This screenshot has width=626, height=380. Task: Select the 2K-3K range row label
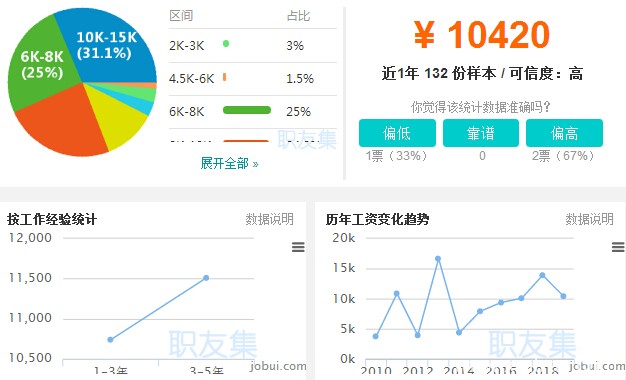click(186, 46)
